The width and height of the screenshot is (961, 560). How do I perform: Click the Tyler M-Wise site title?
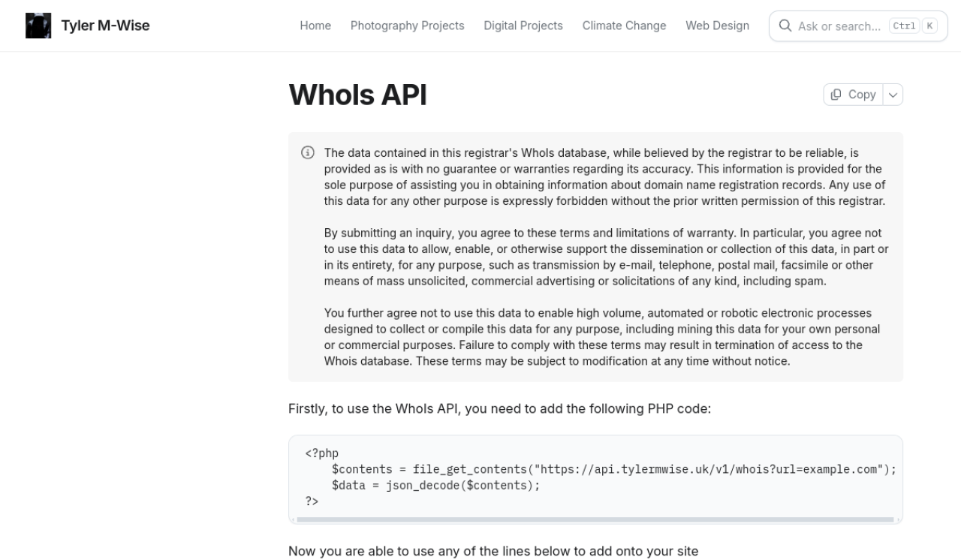(105, 26)
